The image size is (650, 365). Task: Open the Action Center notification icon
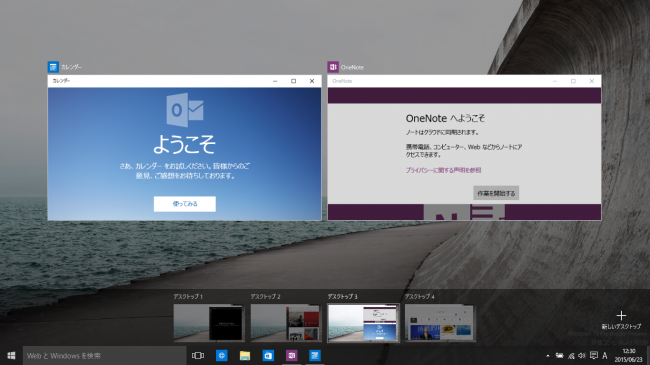pos(594,355)
